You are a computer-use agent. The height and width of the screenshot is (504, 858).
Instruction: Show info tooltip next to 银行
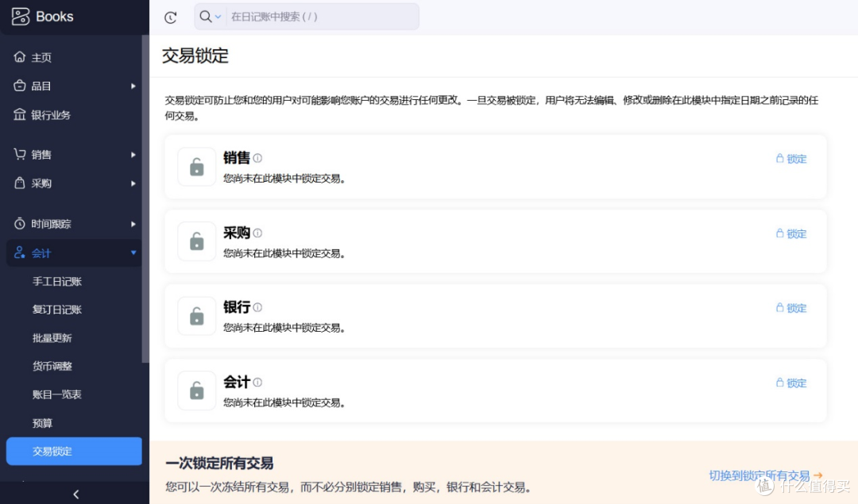257,307
